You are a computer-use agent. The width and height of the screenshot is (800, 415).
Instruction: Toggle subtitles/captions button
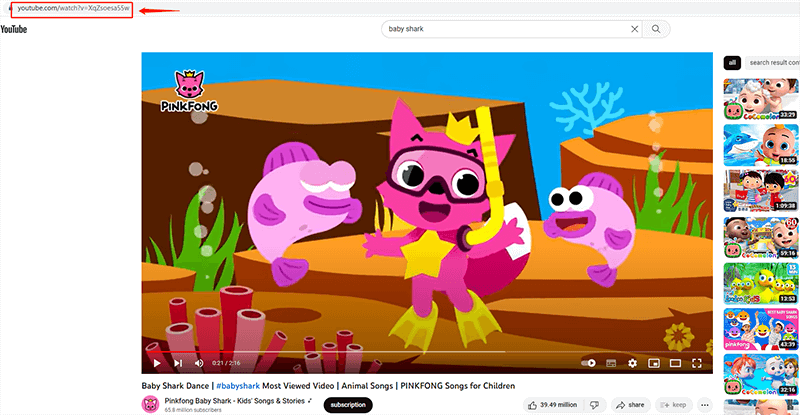[611, 363]
